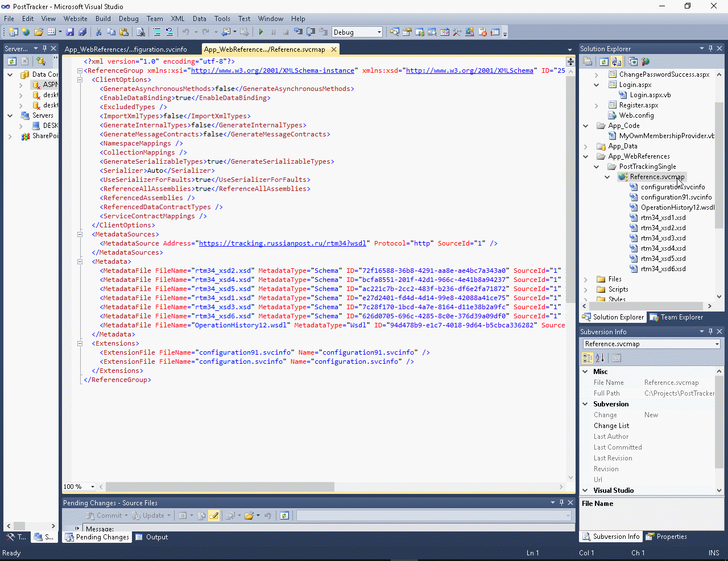Open the Build menu
This screenshot has width=728, height=561.
click(103, 18)
